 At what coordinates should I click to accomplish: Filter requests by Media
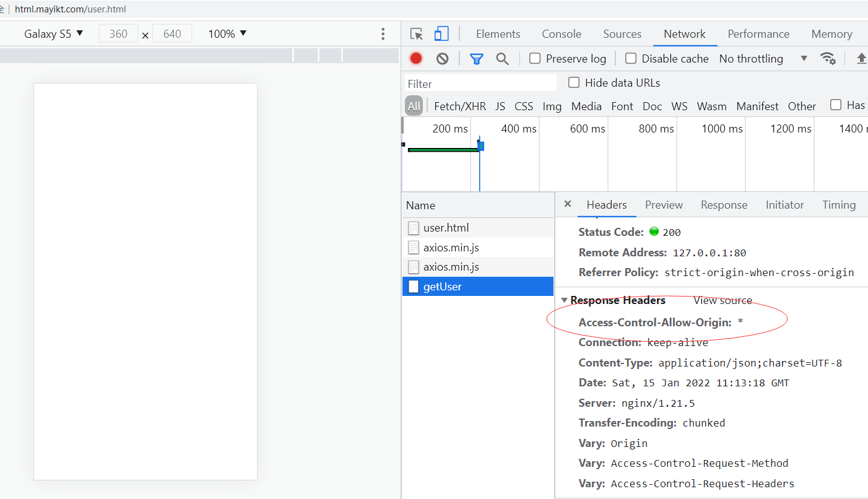tap(586, 106)
